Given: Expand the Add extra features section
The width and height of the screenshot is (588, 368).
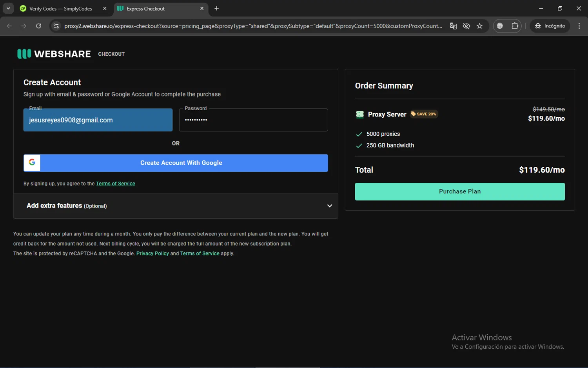Looking at the screenshot, I should (176, 206).
